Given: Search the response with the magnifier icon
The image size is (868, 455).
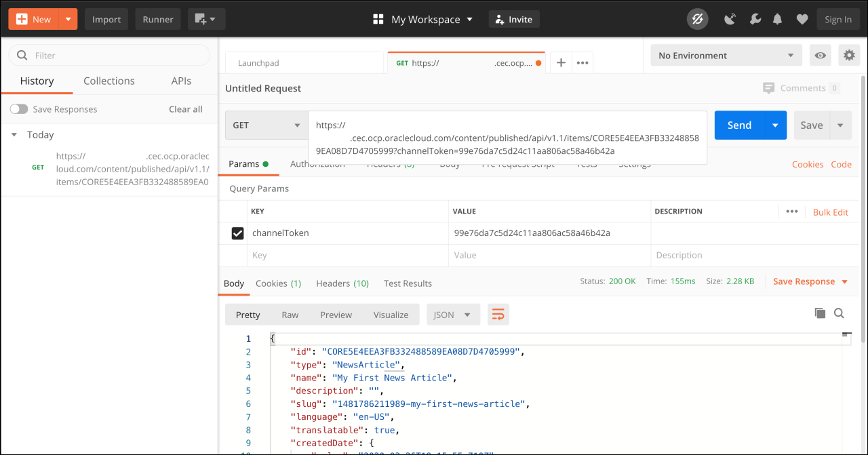Looking at the screenshot, I should point(839,313).
